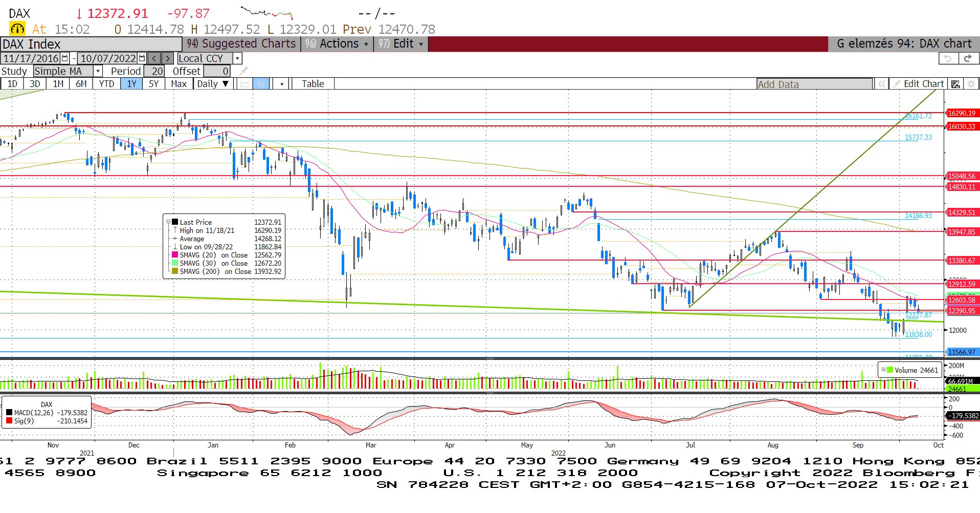Screen dimensions: 980x513
Task: Collapse the Last Price legend tree
Action: tap(168, 222)
